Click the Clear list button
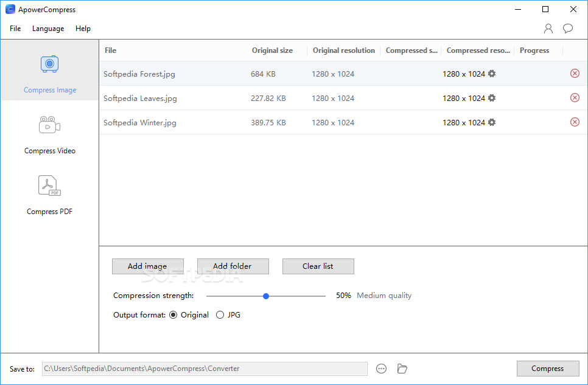This screenshot has width=588, height=385. pyautogui.click(x=318, y=266)
